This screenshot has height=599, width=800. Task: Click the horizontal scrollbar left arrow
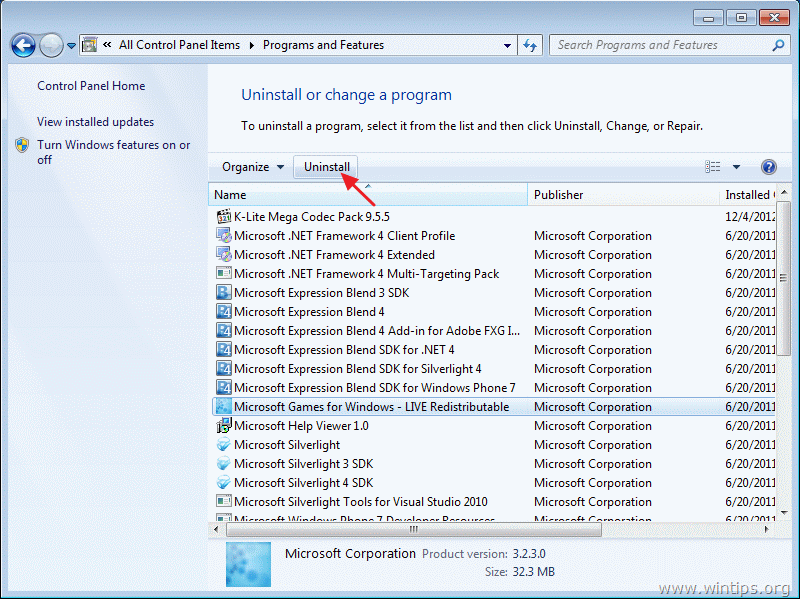(x=216, y=530)
